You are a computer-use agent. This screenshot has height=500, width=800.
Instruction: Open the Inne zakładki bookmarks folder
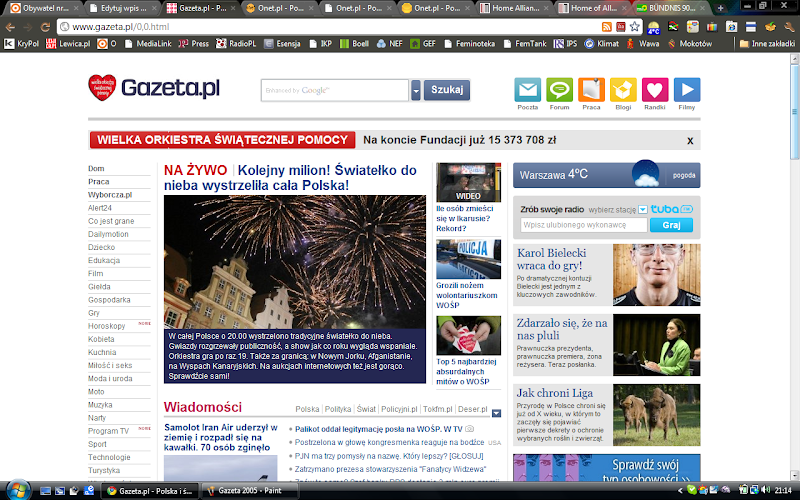[x=767, y=44]
